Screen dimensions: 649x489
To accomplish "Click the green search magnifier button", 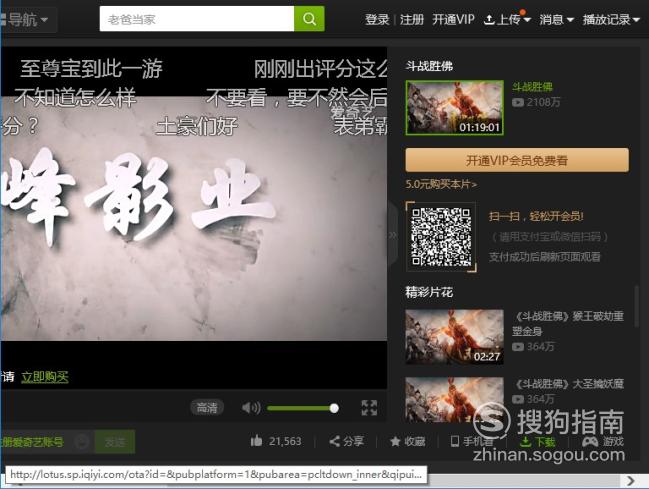I will pos(309,19).
